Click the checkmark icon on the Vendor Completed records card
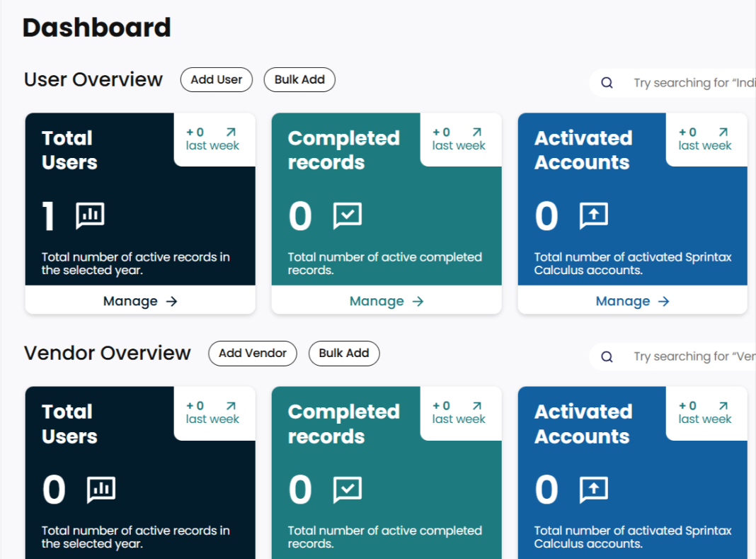The image size is (756, 559). click(348, 489)
